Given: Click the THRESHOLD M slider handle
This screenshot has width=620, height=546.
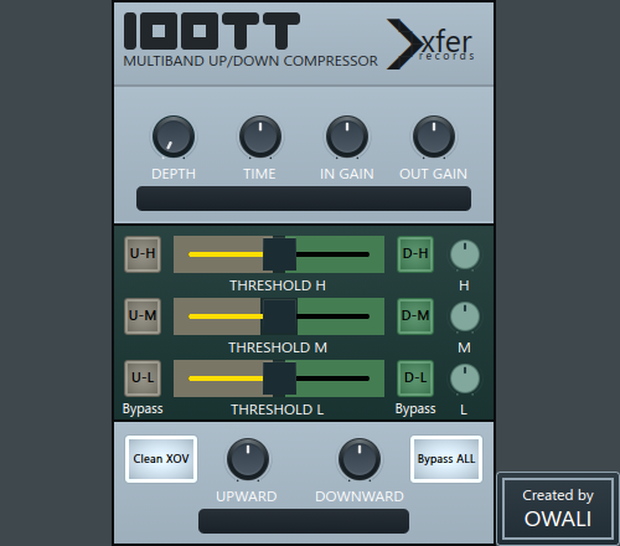Looking at the screenshot, I should pyautogui.click(x=279, y=316).
